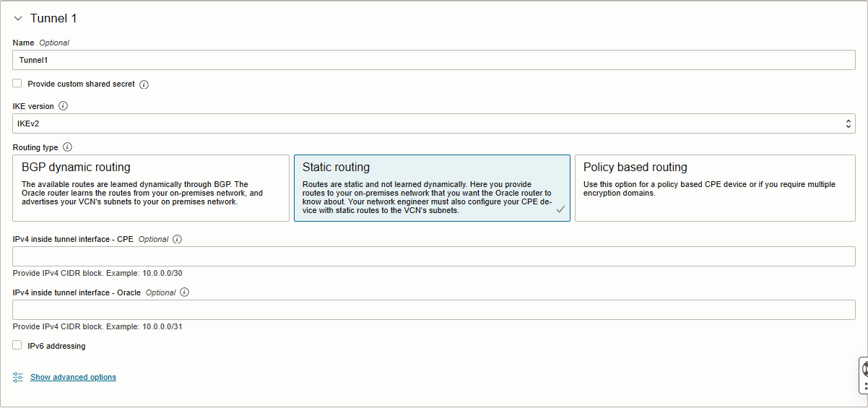Viewport: 868px width, 408px height.
Task: Click the IKE version info icon
Action: click(63, 106)
